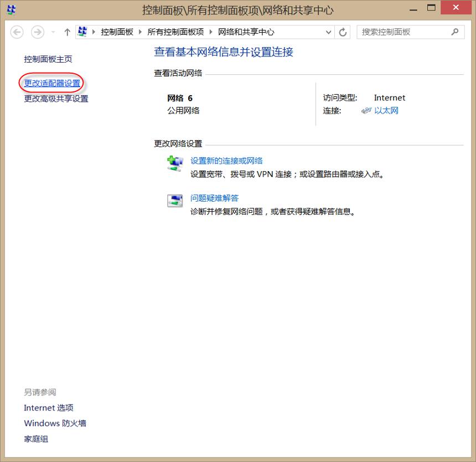Open Windows 防火墙 link
Viewport: 476px width, 462px height.
coord(55,423)
